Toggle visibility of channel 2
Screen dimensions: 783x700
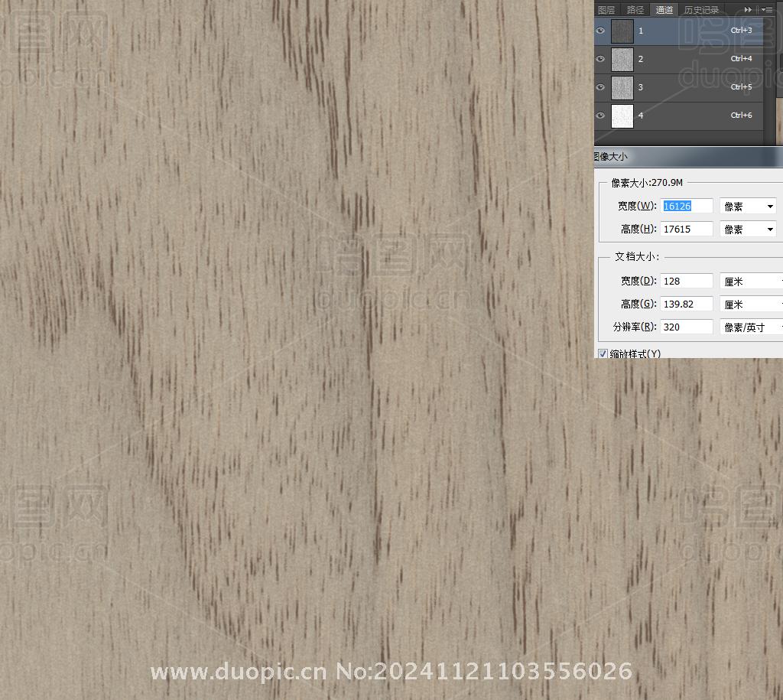click(600, 59)
